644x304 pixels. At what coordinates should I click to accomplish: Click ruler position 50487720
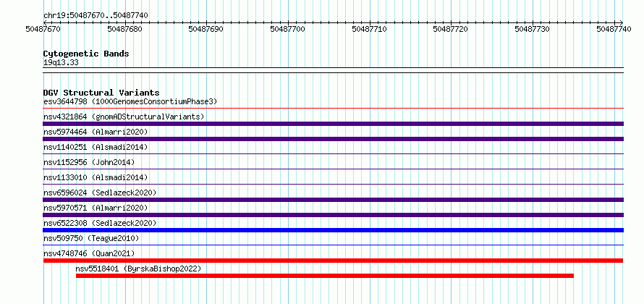click(x=451, y=29)
